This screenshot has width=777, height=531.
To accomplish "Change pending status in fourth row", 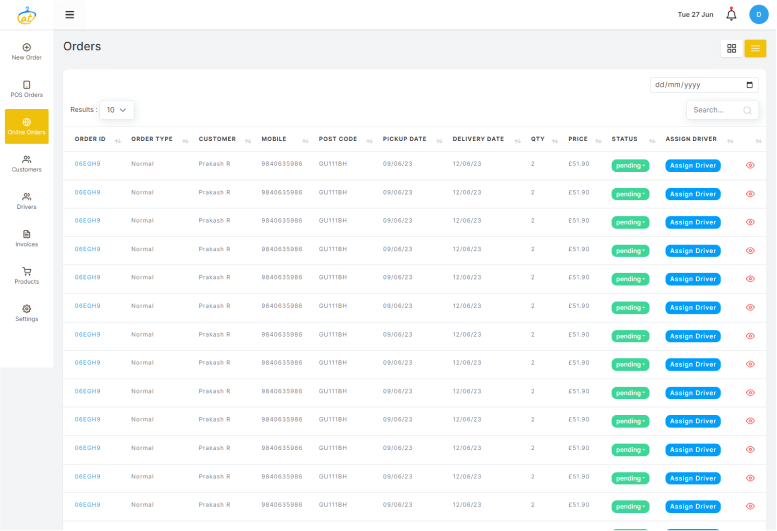I will click(x=630, y=250).
